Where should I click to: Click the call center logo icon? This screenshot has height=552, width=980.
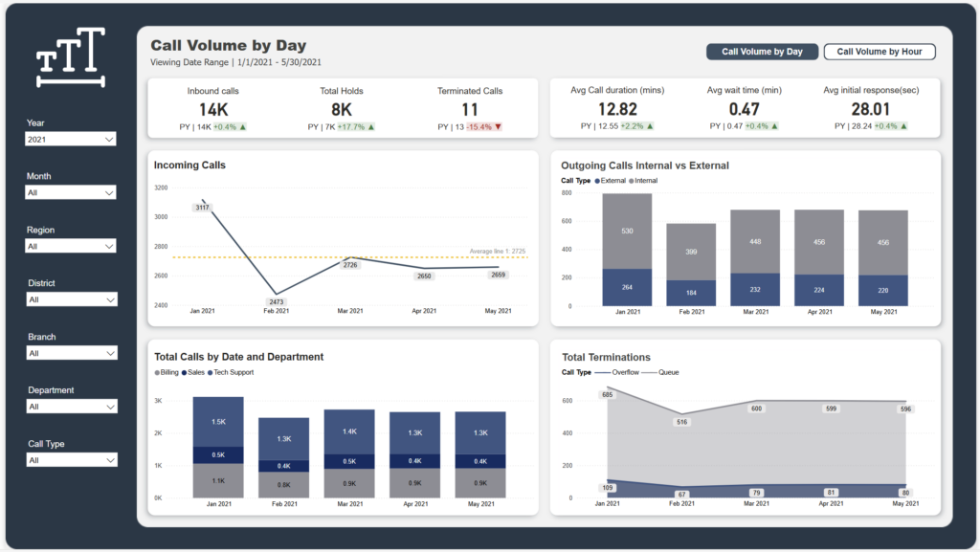tap(70, 58)
